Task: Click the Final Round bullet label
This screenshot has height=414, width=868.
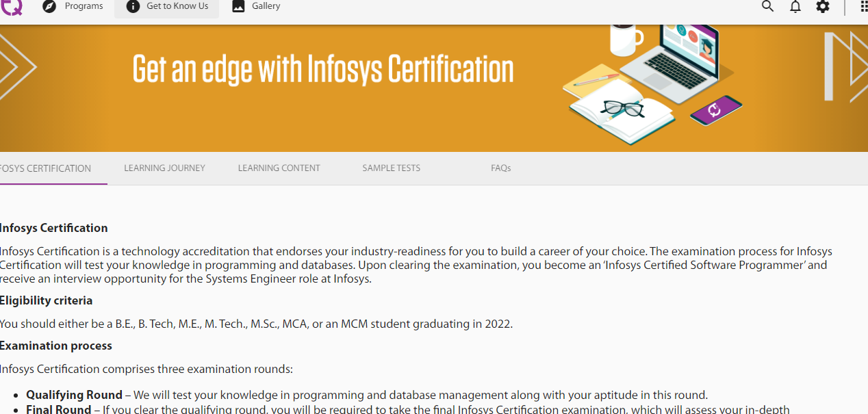Action: [x=59, y=409]
